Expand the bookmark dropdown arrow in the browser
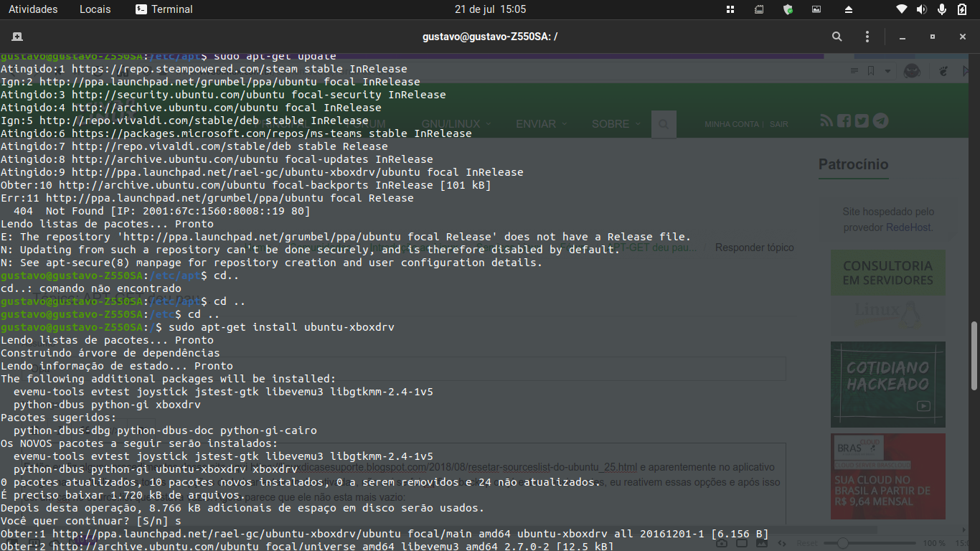 [887, 71]
